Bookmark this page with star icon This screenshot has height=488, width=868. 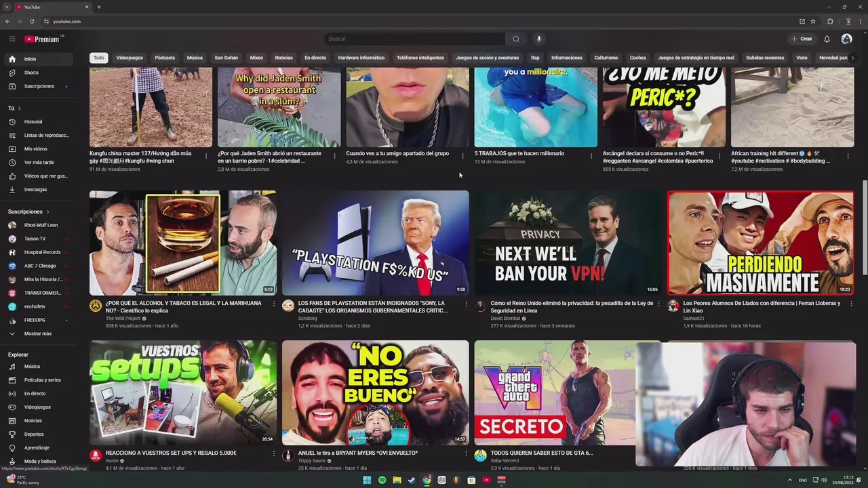coord(812,21)
